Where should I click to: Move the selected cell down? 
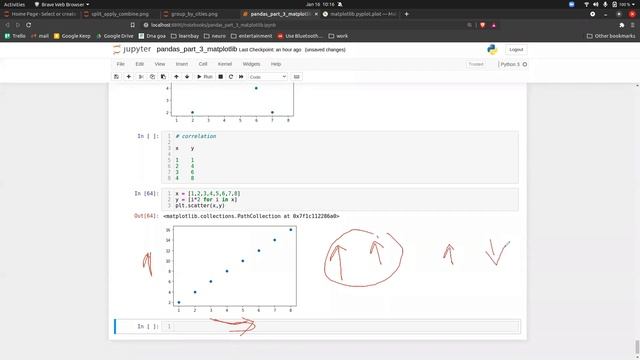pos(187,77)
